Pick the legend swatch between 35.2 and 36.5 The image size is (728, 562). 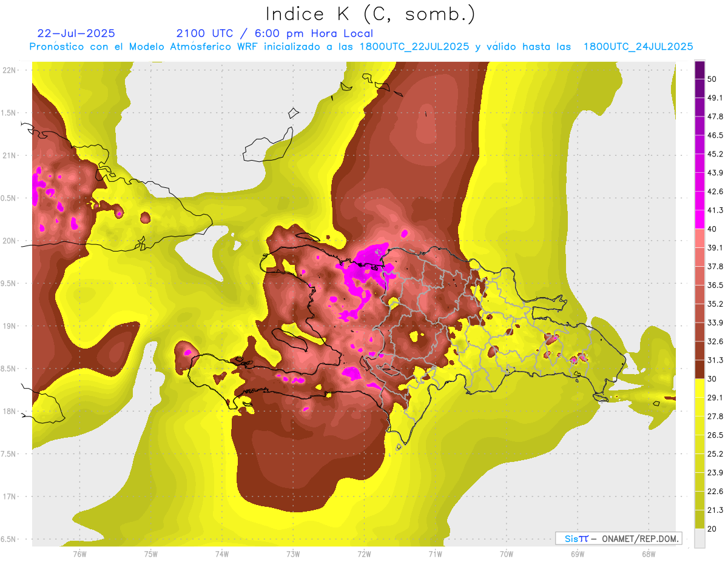(x=700, y=294)
